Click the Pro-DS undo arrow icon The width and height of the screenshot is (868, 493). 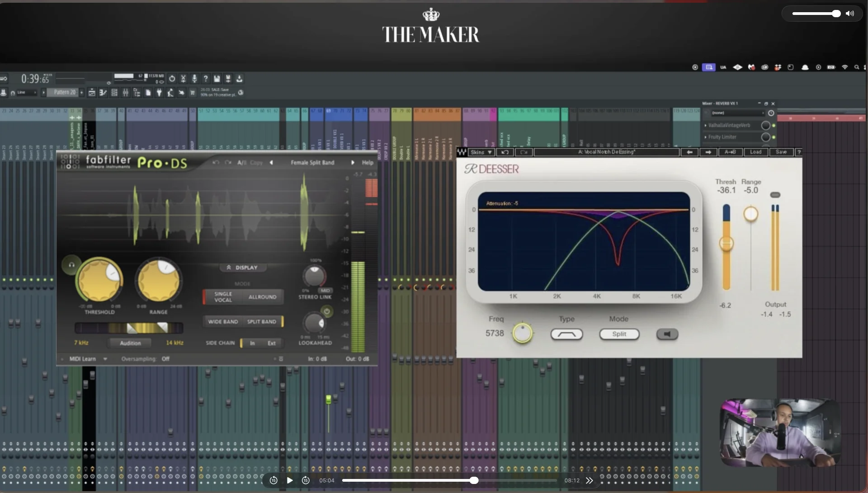coord(216,162)
